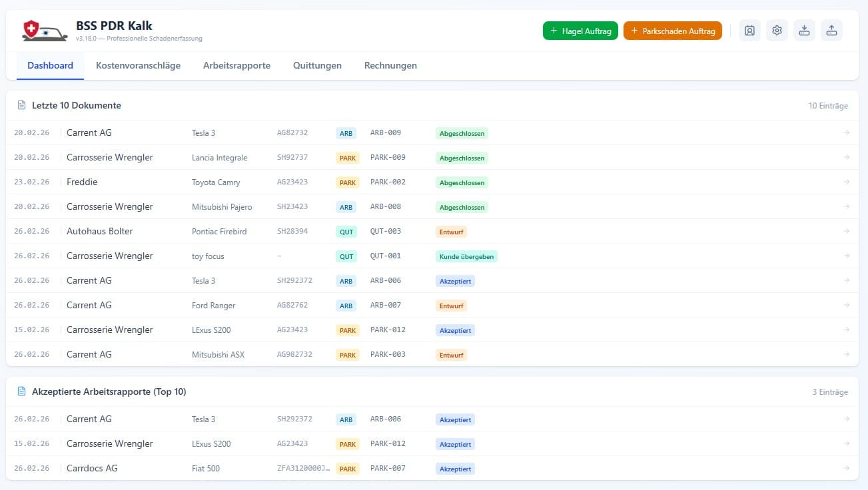
Task: Switch to the Kostenvoranschläge tab
Action: pyautogui.click(x=138, y=65)
